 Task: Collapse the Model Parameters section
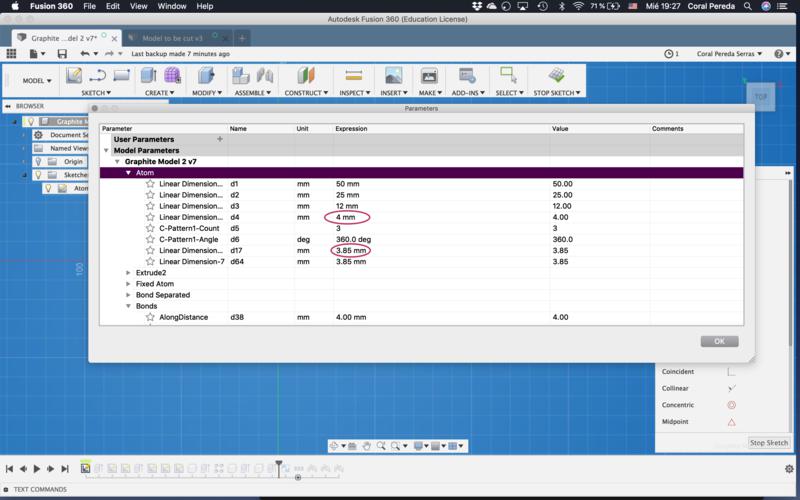106,151
